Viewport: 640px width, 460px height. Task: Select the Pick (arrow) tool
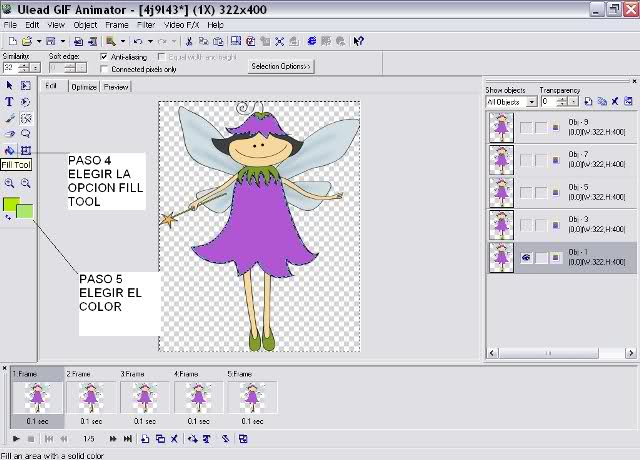[9, 85]
